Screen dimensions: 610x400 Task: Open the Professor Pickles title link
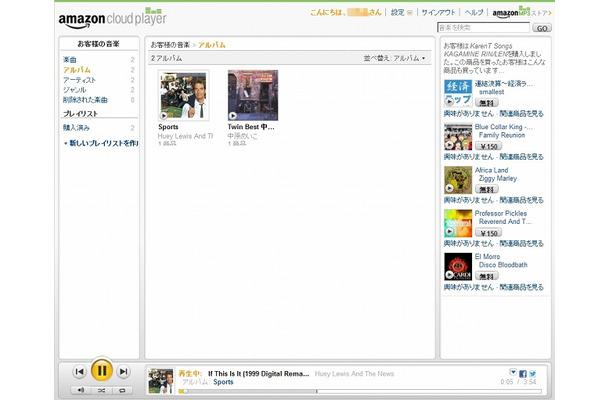pyautogui.click(x=501, y=213)
